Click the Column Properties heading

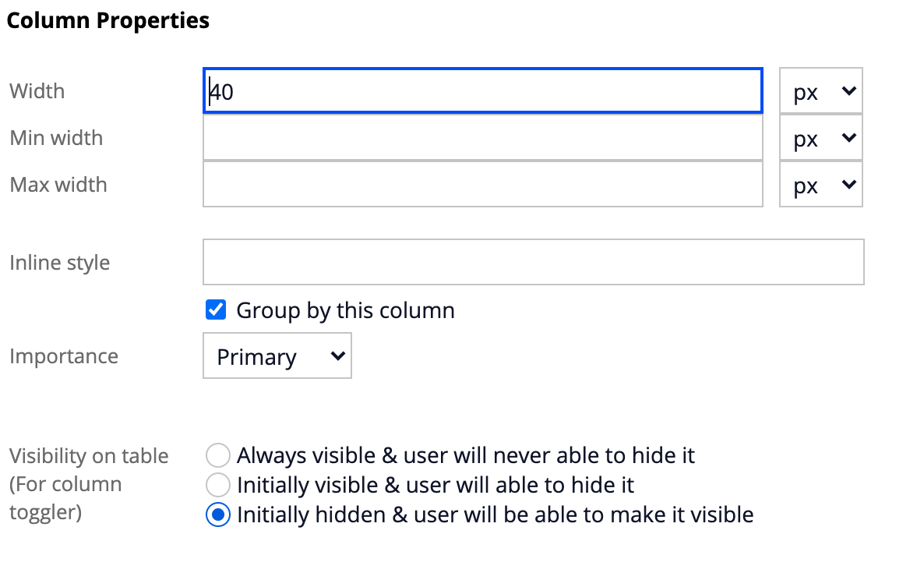[108, 20]
